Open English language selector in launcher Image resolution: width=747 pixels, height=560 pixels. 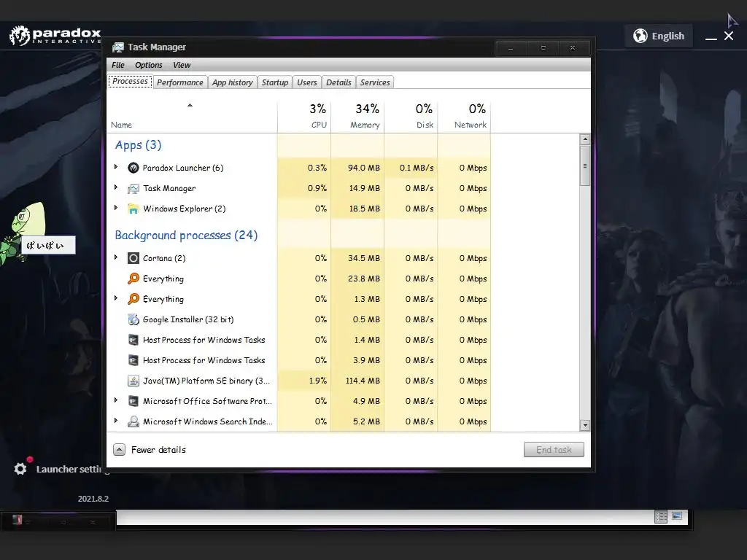point(659,36)
